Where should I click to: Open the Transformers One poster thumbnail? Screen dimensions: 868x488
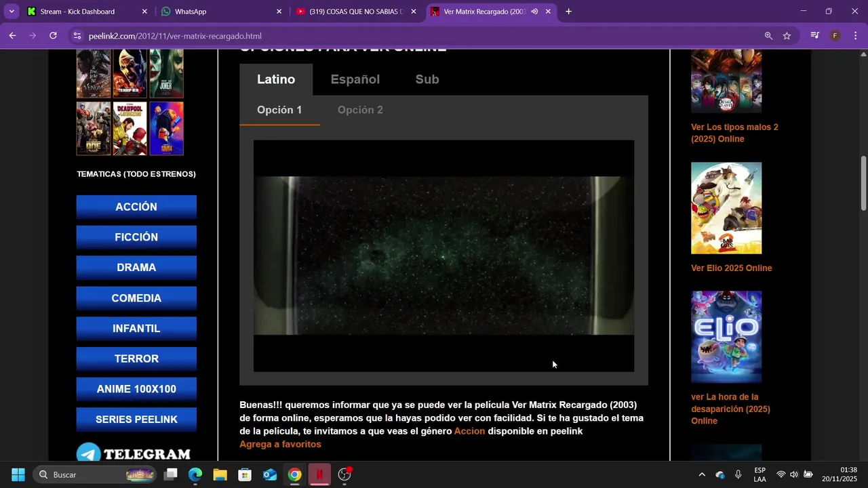point(94,129)
